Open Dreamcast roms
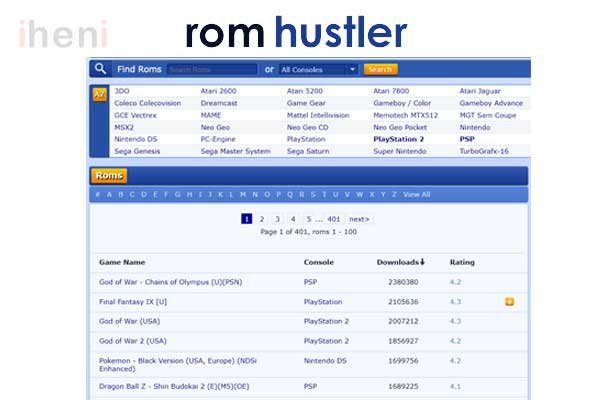Screen dimensions: 600x400 point(219,103)
